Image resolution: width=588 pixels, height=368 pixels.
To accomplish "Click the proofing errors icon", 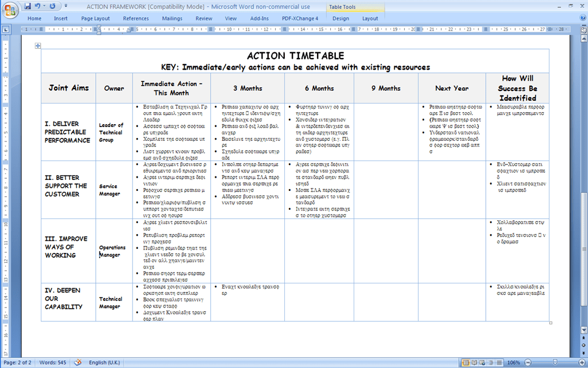I will coord(78,362).
